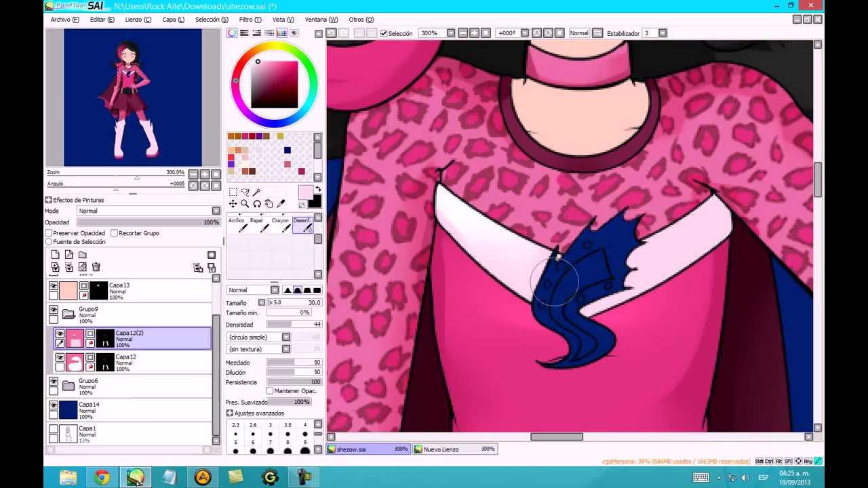Select the rotate canvas tool
Image resolution: width=868 pixels, height=488 pixels.
257,203
